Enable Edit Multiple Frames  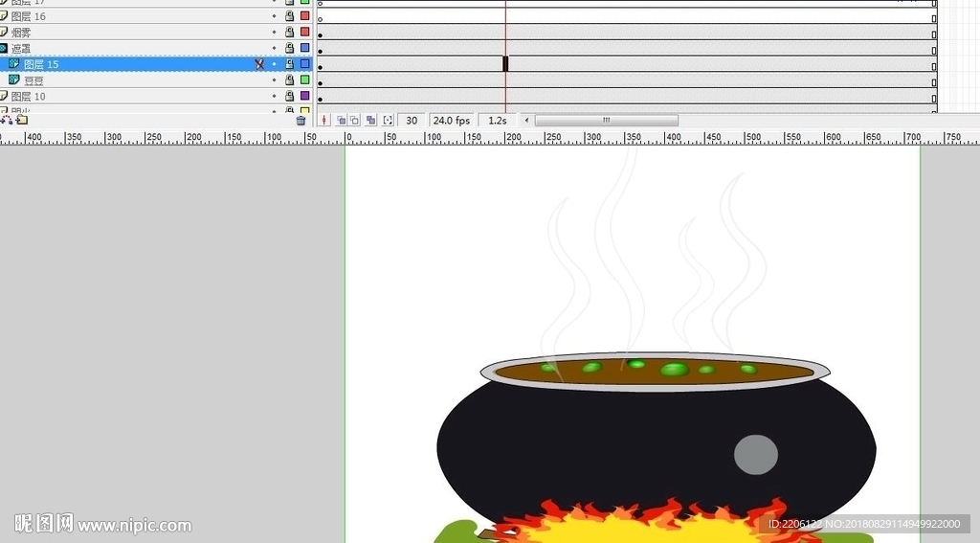coord(371,120)
